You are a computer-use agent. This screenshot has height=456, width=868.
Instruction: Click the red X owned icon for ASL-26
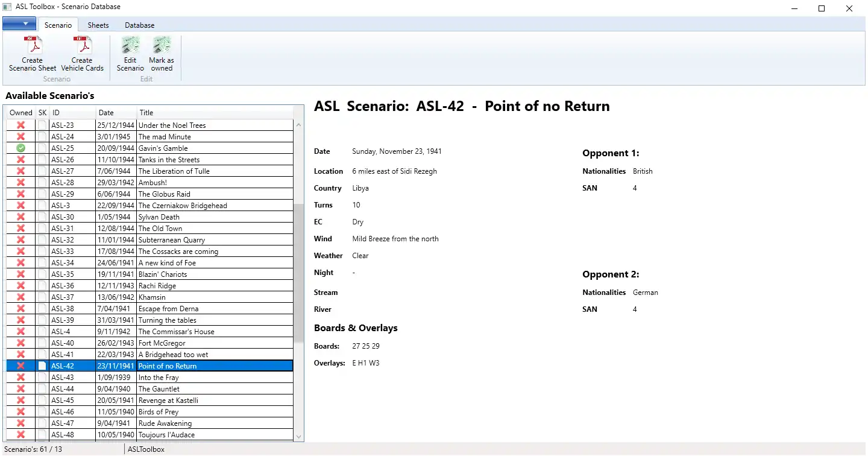tap(20, 160)
